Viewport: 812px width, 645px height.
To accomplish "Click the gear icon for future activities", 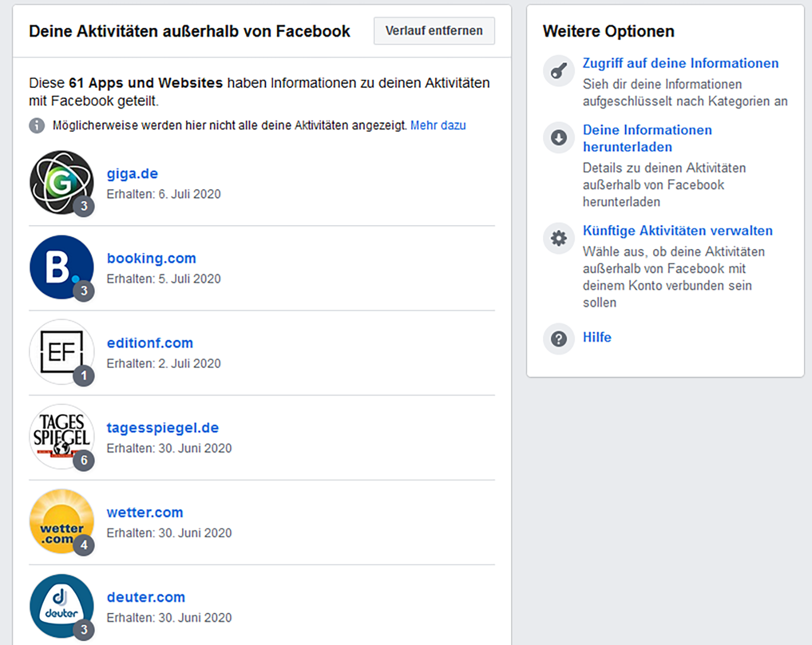I will pos(558,238).
